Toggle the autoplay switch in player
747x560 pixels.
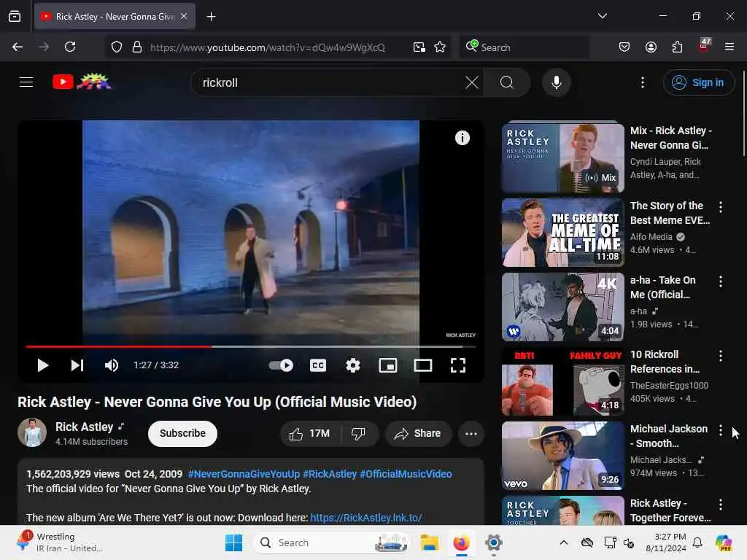pyautogui.click(x=281, y=365)
